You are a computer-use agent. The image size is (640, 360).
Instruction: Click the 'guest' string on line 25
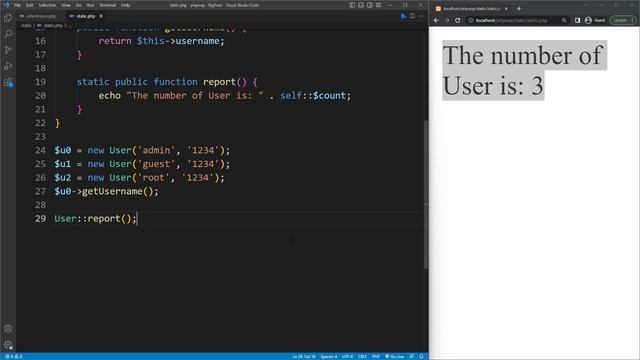[x=156, y=164]
